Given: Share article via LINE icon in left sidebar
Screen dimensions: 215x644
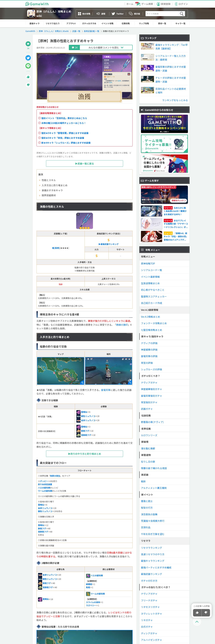Looking at the screenshot, I should (28, 66).
